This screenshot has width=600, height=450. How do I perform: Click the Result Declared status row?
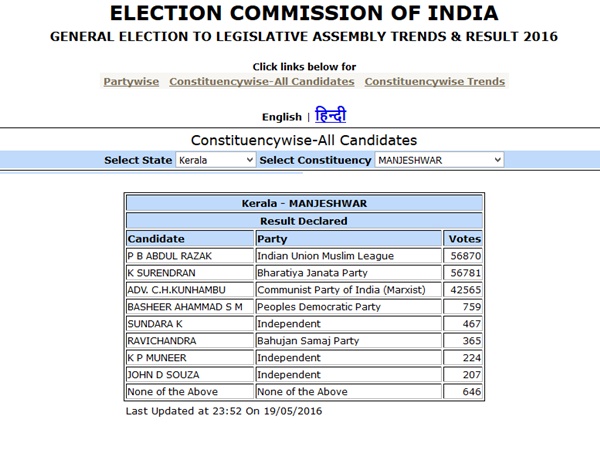pos(304,221)
